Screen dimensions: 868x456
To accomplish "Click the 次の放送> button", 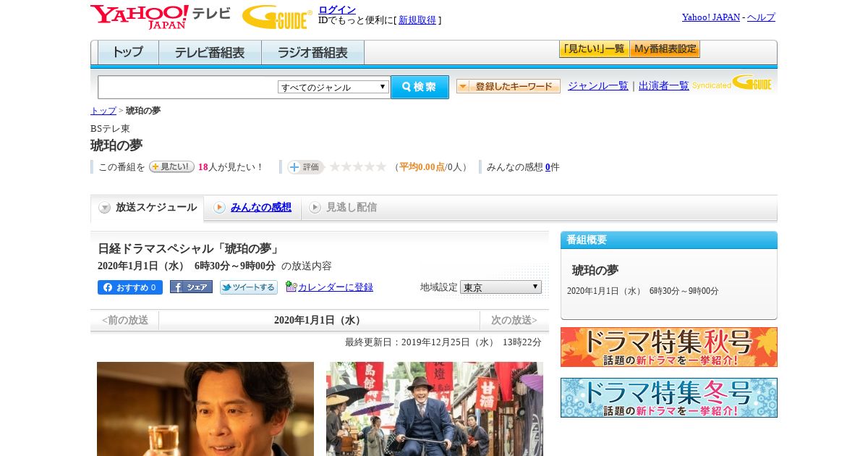I will pyautogui.click(x=514, y=321).
